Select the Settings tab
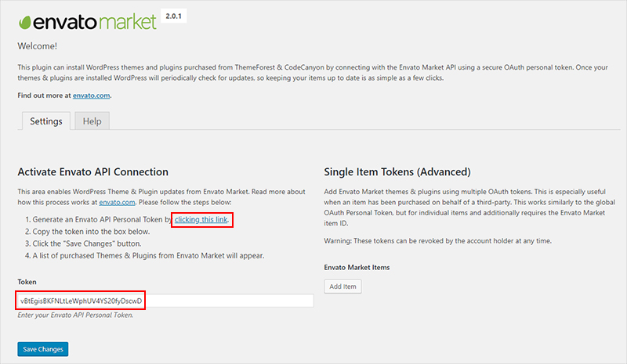Image resolution: width=627 pixels, height=364 pixels. pos(46,121)
